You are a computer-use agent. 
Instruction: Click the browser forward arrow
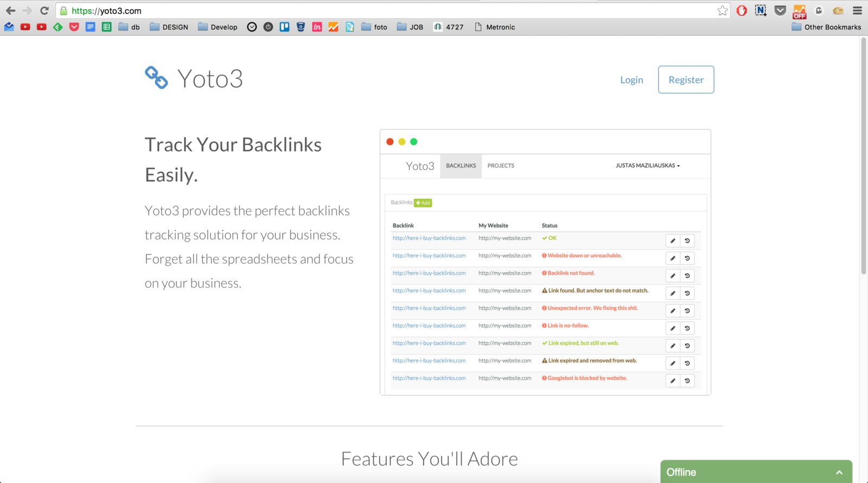pos(27,10)
